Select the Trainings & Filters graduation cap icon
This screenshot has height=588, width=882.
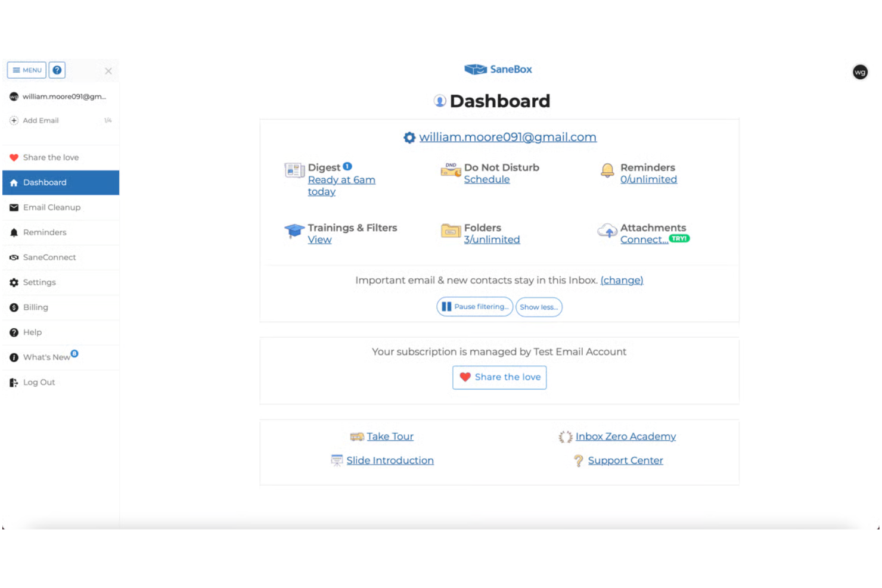[x=294, y=231]
